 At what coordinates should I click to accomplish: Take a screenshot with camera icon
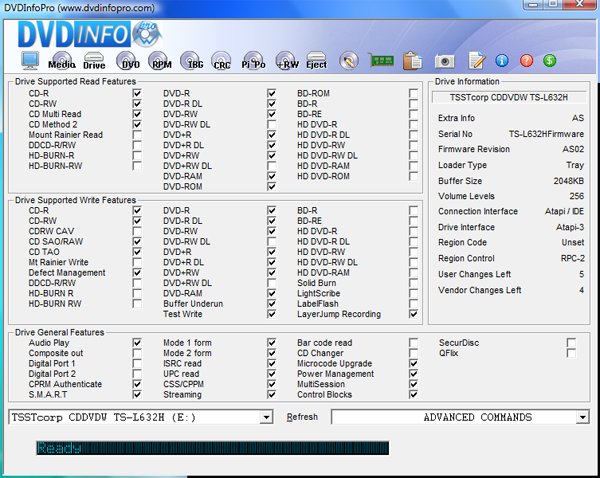(444, 61)
